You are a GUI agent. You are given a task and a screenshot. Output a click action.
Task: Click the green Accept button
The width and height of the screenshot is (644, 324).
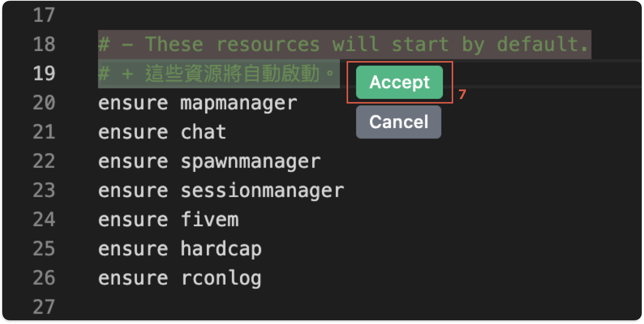click(399, 82)
